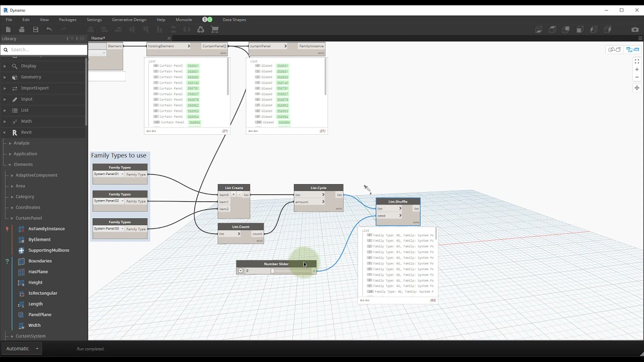Expand the ImportExport library category
Image resolution: width=644 pixels, height=362 pixels.
(5, 88)
